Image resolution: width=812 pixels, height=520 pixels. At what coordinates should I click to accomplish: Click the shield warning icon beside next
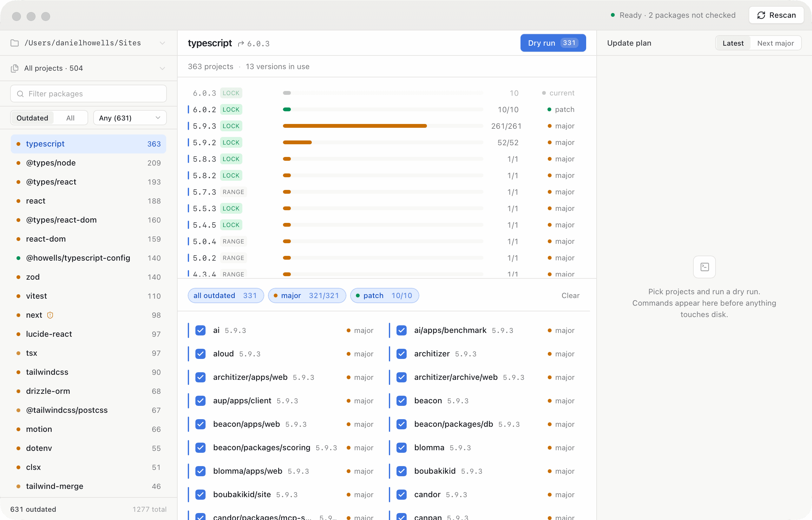point(50,315)
